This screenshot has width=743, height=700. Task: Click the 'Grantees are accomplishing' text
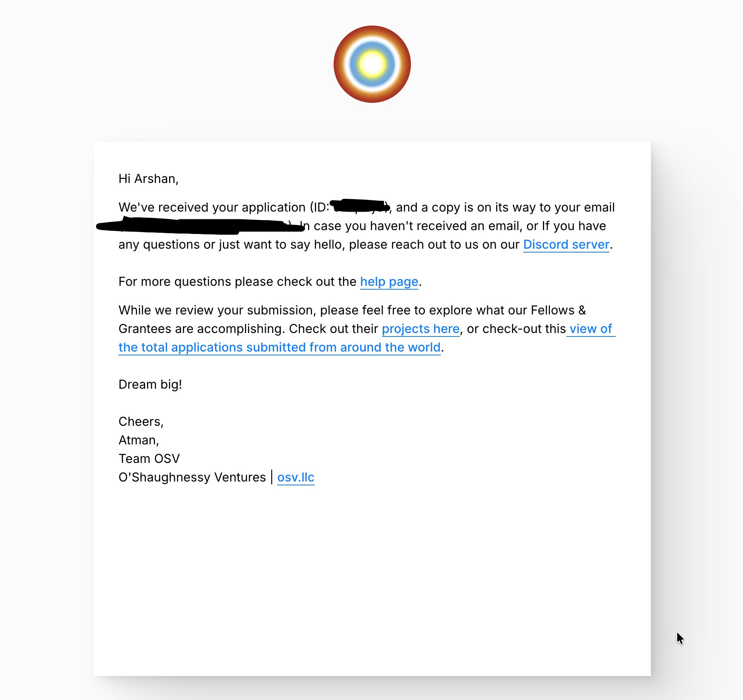(x=201, y=329)
